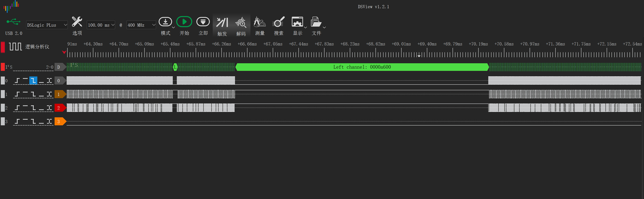The height and width of the screenshot is (199, 644).
Task: Expand the DSLogic PLus device dropdown
Action: [x=47, y=25]
